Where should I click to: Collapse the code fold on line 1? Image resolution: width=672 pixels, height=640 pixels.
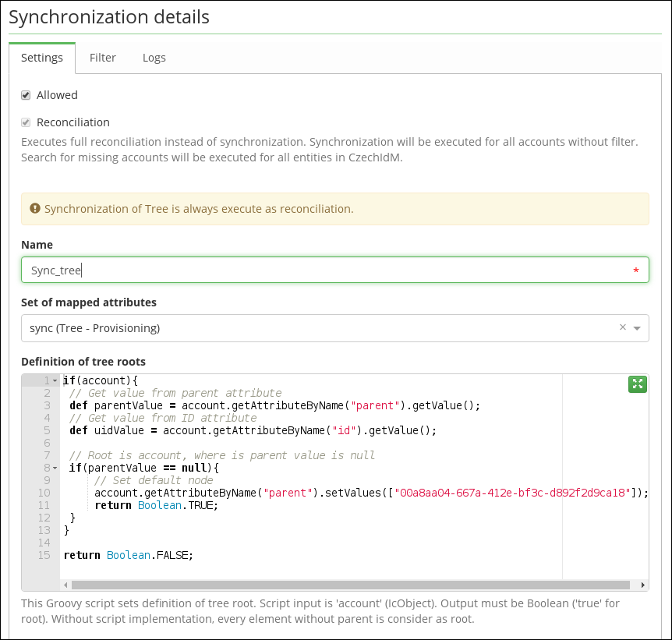(55, 380)
